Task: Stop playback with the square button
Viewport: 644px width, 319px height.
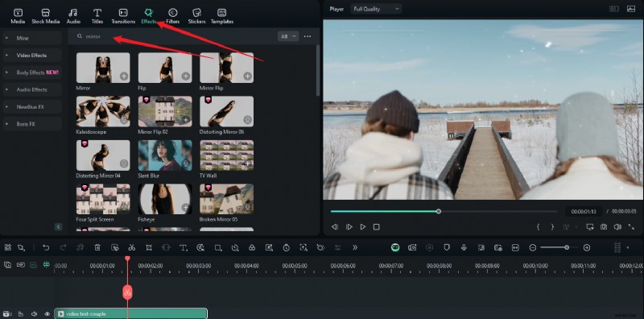Action: pyautogui.click(x=376, y=227)
